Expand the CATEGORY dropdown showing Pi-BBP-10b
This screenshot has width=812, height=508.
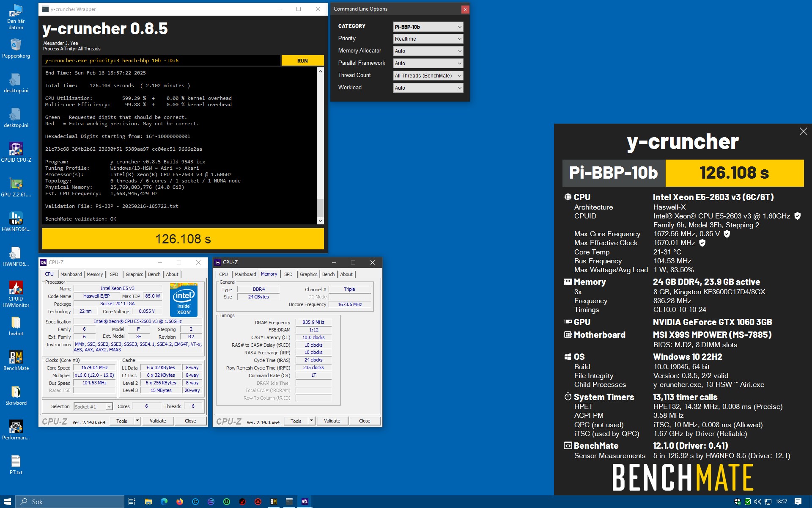(428, 27)
